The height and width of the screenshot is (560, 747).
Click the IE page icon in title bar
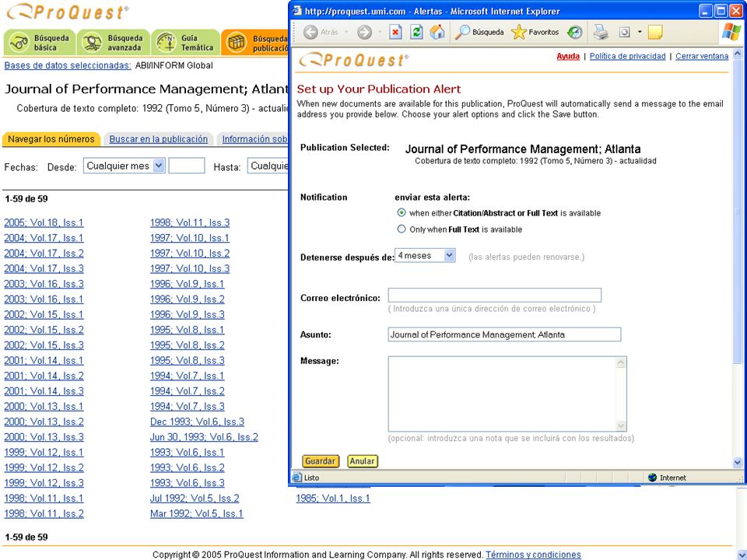(x=296, y=10)
